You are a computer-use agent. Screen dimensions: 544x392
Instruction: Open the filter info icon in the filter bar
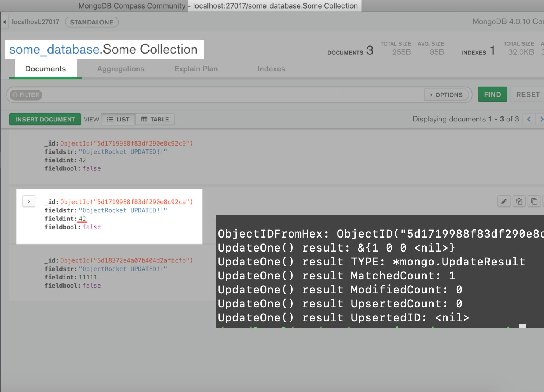point(15,95)
